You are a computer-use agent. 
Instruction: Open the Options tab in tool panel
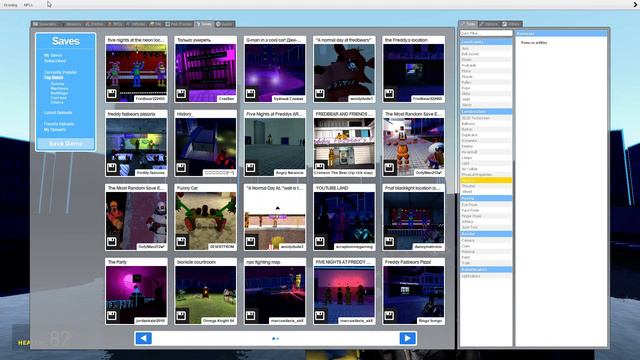(489, 24)
